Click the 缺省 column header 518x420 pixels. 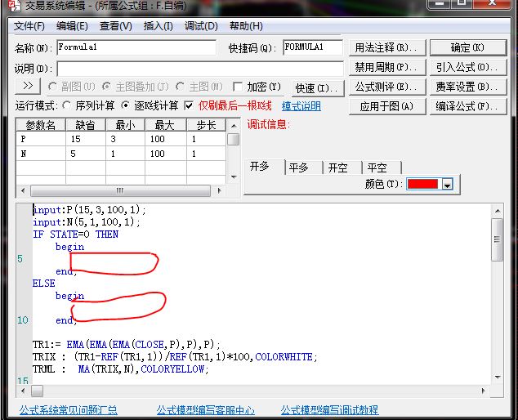86,125
